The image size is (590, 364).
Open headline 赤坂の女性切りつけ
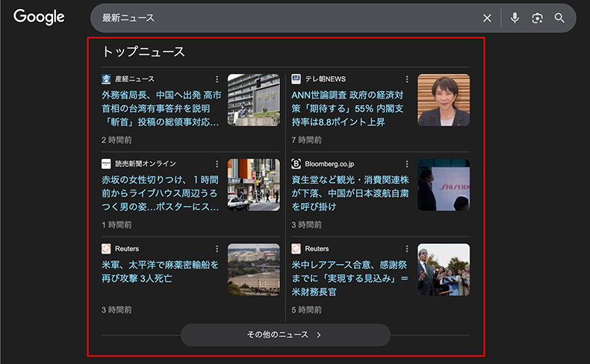(161, 193)
